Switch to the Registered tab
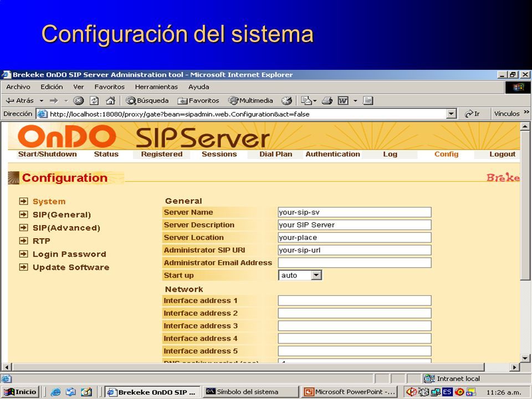Screen dimensions: 532x399 (x=161, y=154)
